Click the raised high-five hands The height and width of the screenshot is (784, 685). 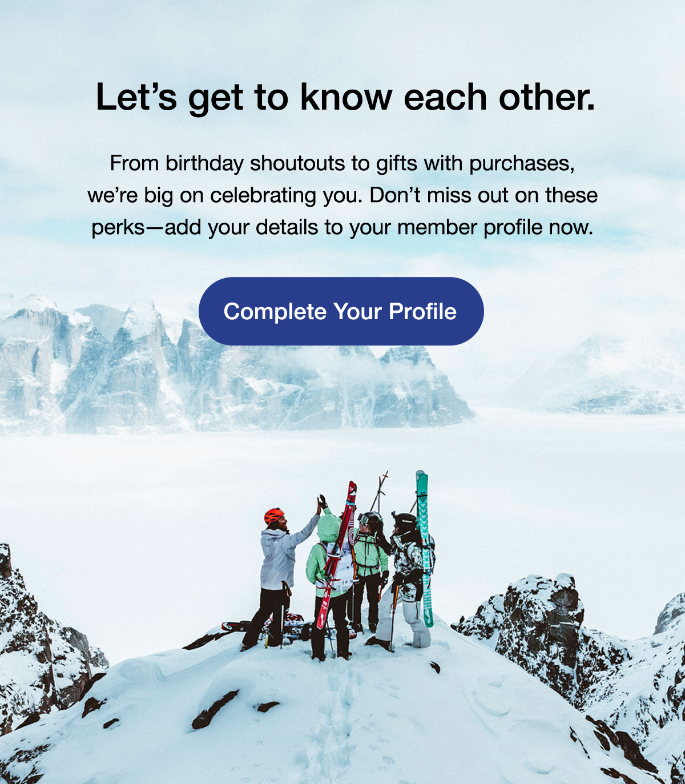coord(323,502)
